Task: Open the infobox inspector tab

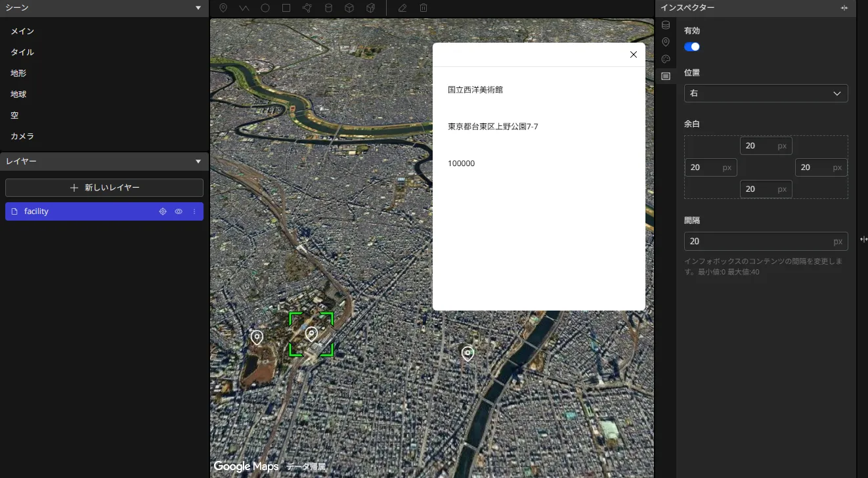Action: 666,76
